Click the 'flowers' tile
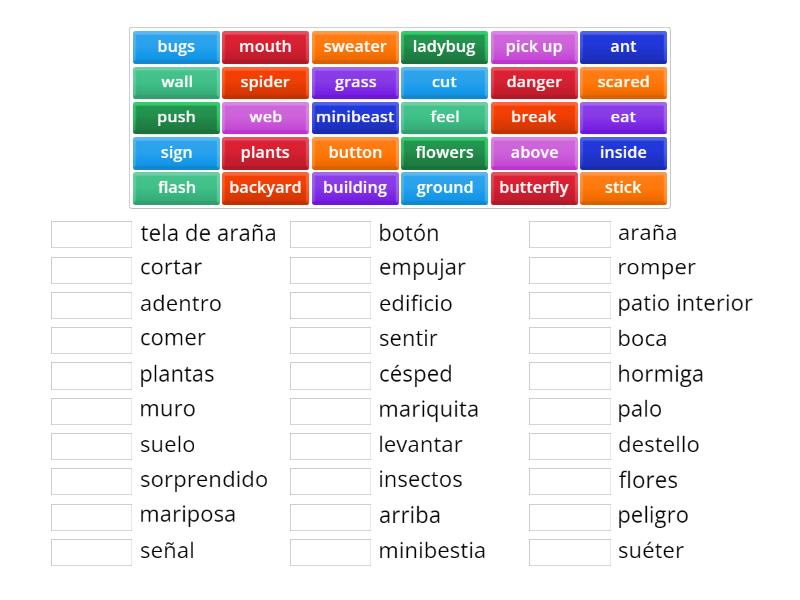The width and height of the screenshot is (800, 600). point(444,152)
